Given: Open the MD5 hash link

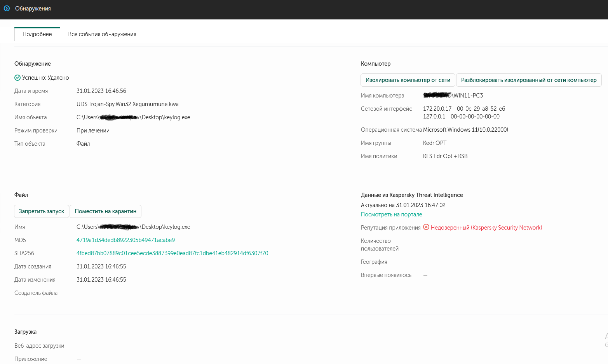Looking at the screenshot, I should 125,240.
